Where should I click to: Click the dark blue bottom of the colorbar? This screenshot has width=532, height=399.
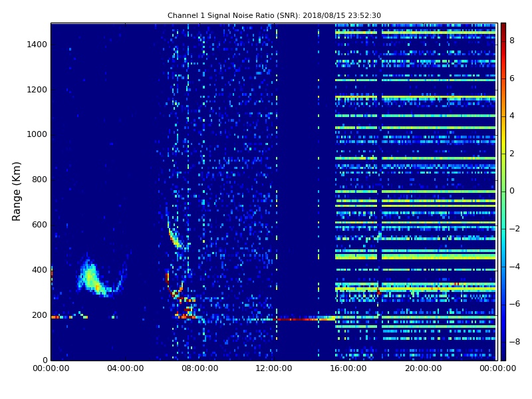503,356
